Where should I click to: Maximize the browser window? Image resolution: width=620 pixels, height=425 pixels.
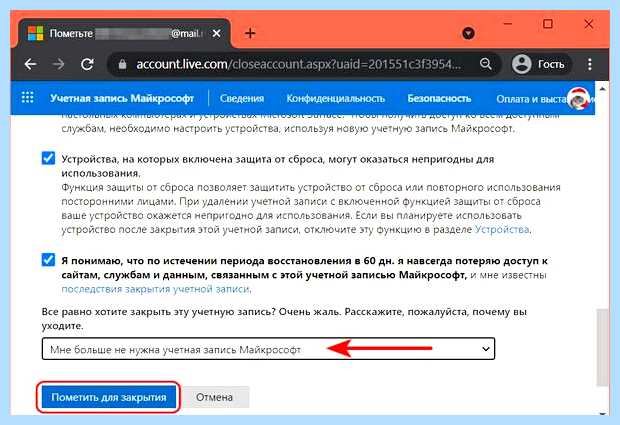tap(548, 24)
